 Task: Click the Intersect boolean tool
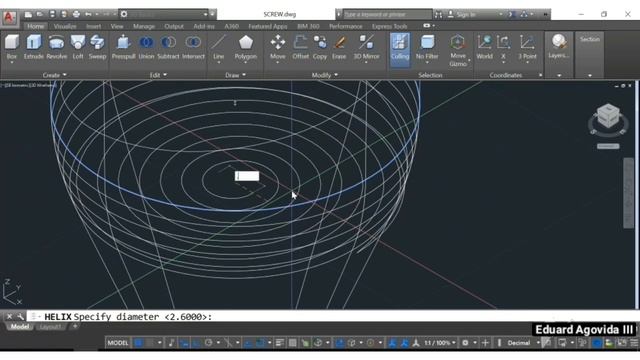[193, 47]
